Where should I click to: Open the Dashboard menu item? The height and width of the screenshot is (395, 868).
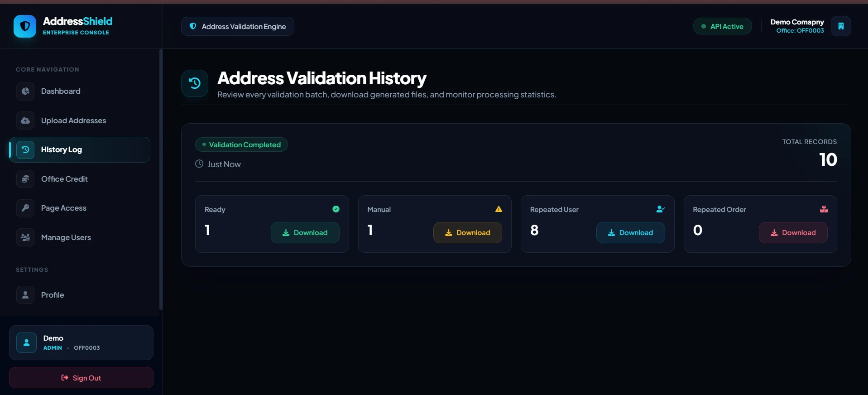click(x=80, y=91)
